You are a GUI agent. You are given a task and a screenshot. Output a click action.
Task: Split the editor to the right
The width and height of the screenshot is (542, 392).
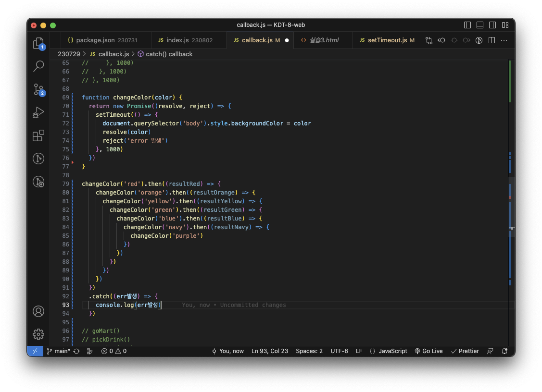point(492,40)
